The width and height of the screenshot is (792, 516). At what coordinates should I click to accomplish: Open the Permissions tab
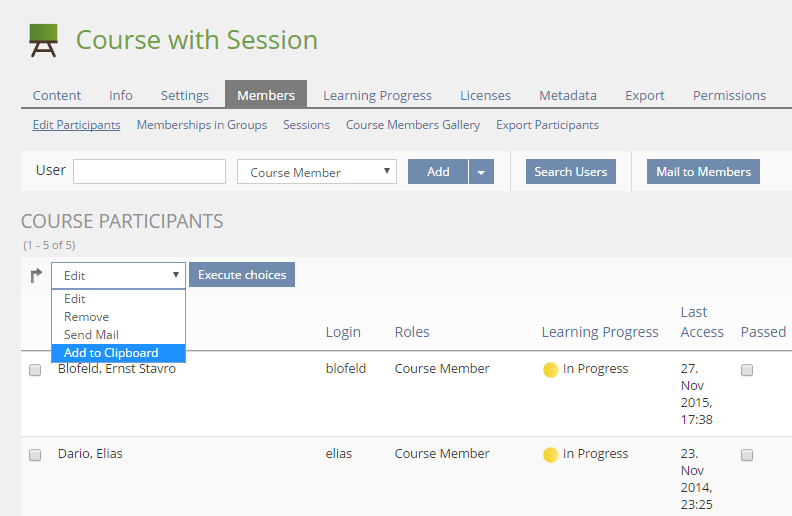729,96
